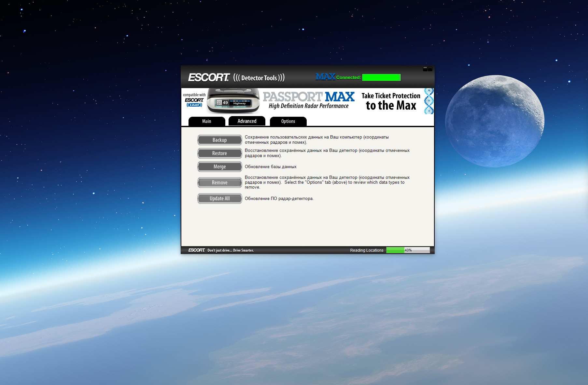Click the PASSPORT MAX banner title
Screen dimensions: 588x385
click(x=309, y=97)
